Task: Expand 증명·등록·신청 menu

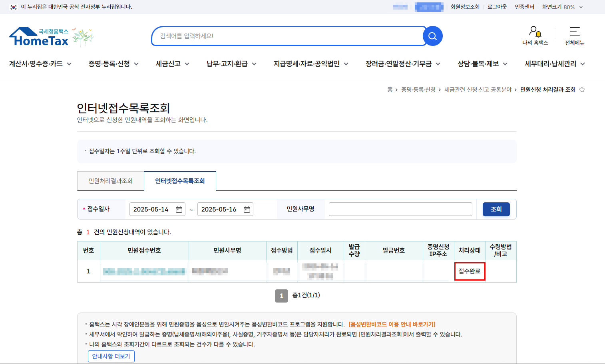Action: pyautogui.click(x=113, y=64)
